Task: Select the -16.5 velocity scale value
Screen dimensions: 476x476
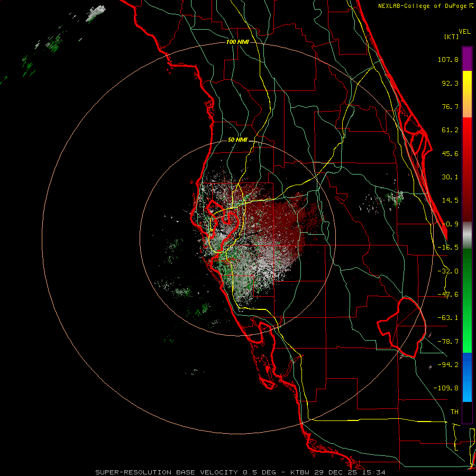Action: pyautogui.click(x=448, y=248)
